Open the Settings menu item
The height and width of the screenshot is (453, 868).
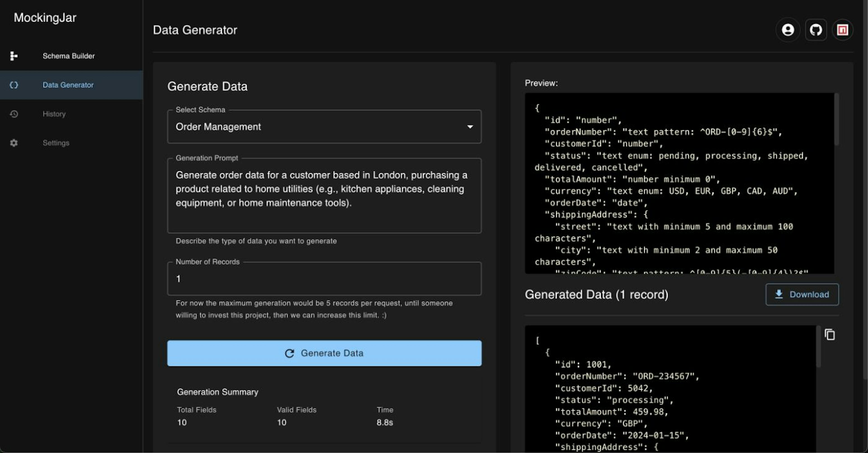56,143
